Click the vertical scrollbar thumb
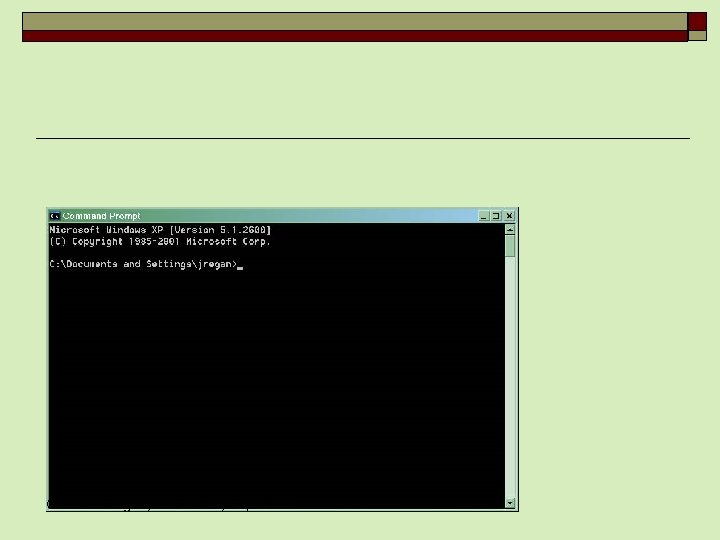The image size is (720, 540). 510,246
